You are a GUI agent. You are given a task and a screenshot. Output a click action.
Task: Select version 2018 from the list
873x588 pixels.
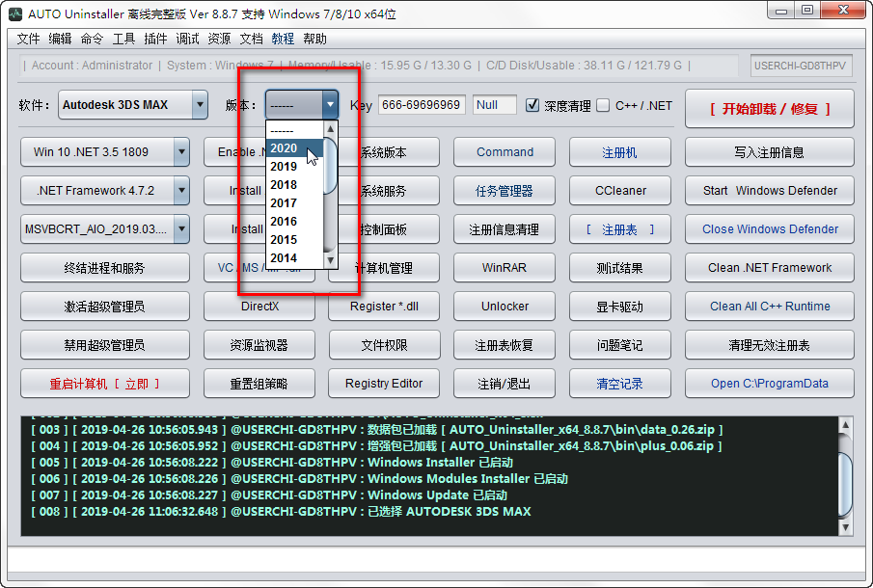(294, 185)
